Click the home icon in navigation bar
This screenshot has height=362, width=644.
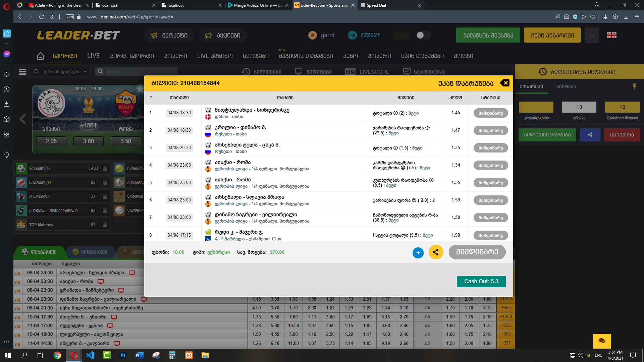coord(41,56)
